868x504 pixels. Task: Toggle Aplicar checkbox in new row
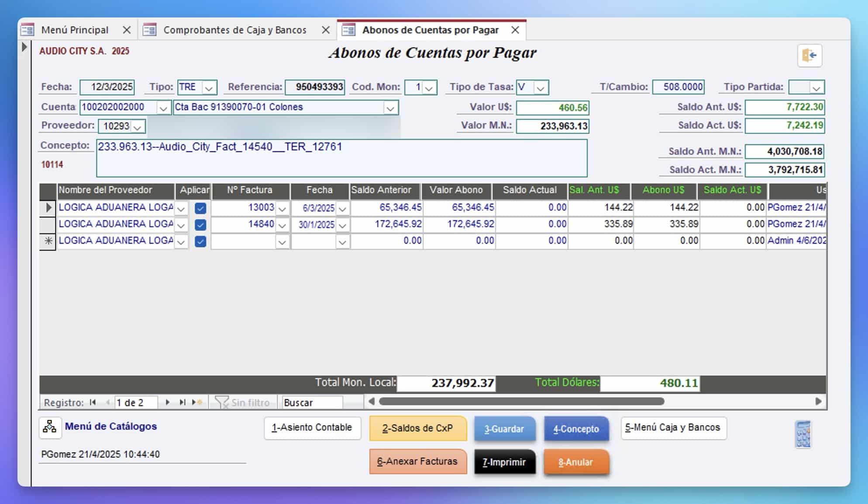click(x=200, y=242)
